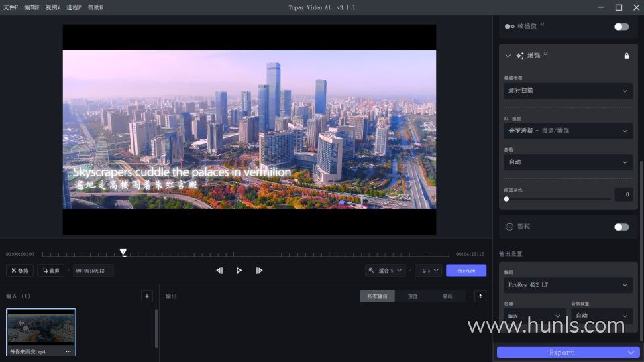The image size is (644, 362).
Task: Click the 输入 (1) label
Action: [x=18, y=296]
